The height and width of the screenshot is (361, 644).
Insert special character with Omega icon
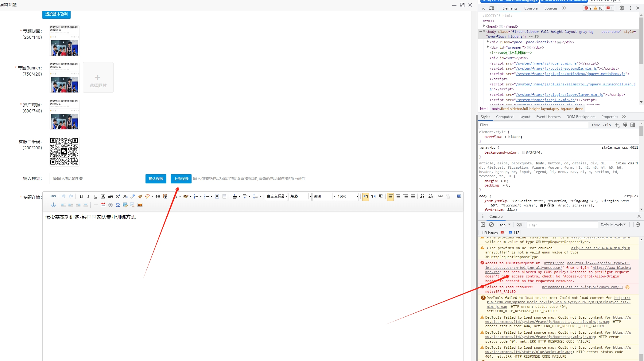click(118, 205)
